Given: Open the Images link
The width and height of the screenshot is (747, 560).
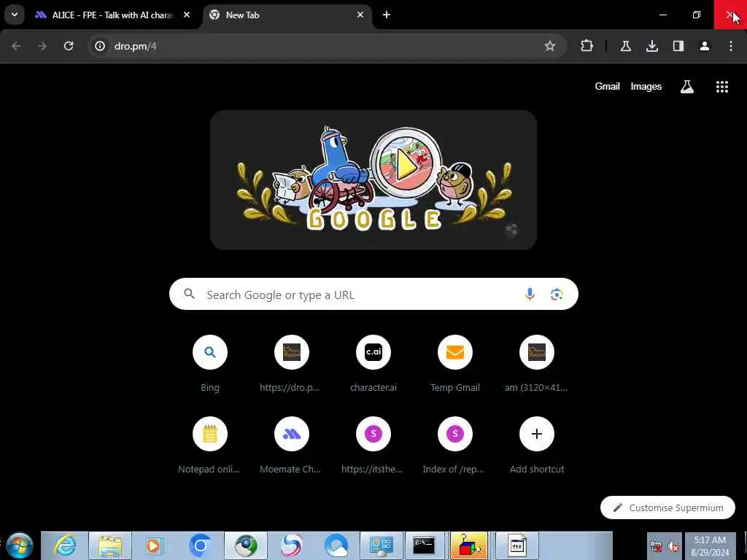Looking at the screenshot, I should tap(646, 87).
